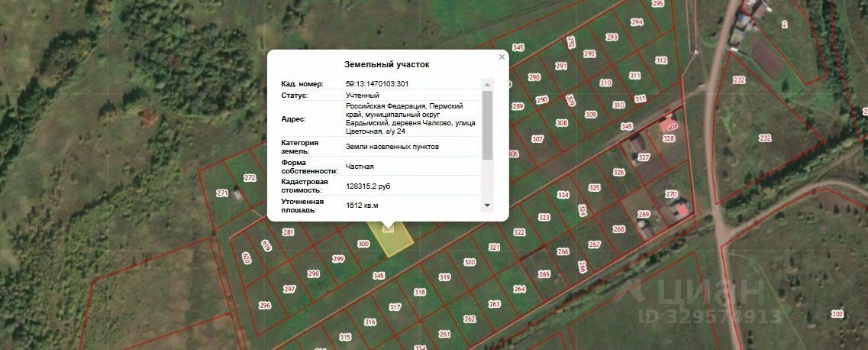Screen dimensions: 868x350
Task: Select land parcel number 202
Action: click(837, 314)
